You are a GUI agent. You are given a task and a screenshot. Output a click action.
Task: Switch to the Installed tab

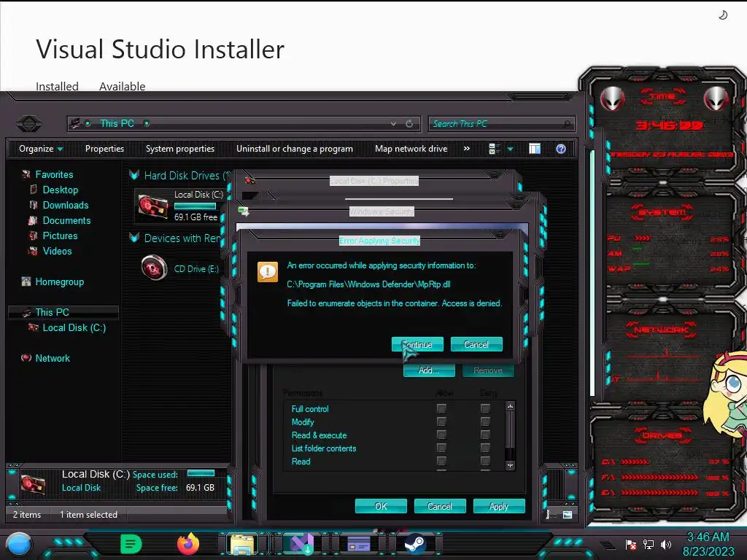(x=57, y=86)
